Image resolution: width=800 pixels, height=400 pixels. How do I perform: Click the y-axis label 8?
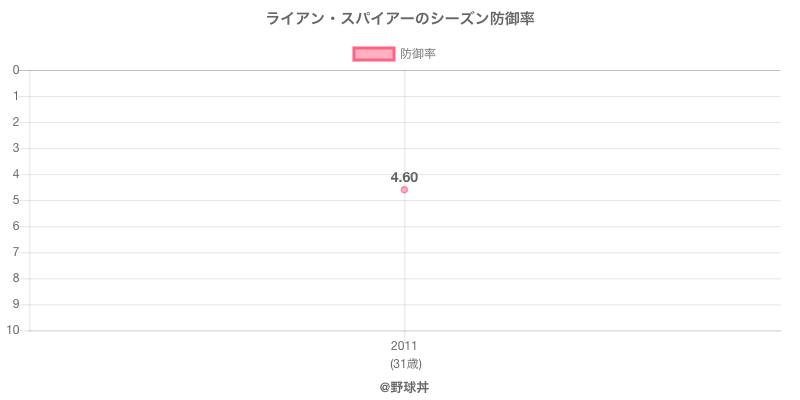click(x=16, y=279)
